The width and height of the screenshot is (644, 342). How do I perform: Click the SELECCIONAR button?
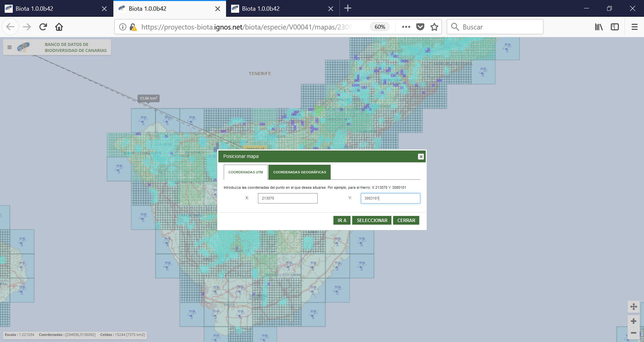click(x=372, y=220)
